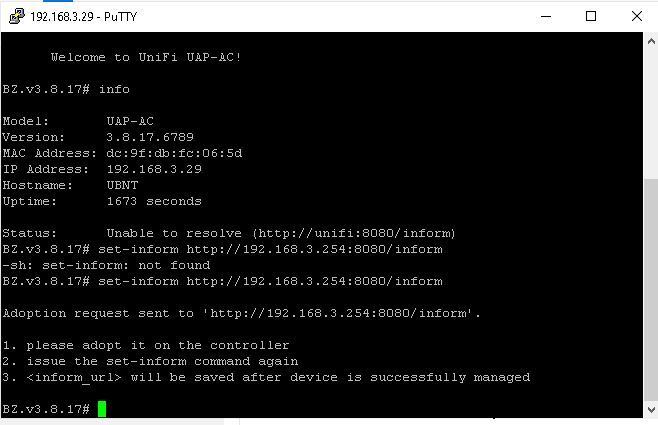Click the unifi:8080/inform status URL

click(355, 233)
